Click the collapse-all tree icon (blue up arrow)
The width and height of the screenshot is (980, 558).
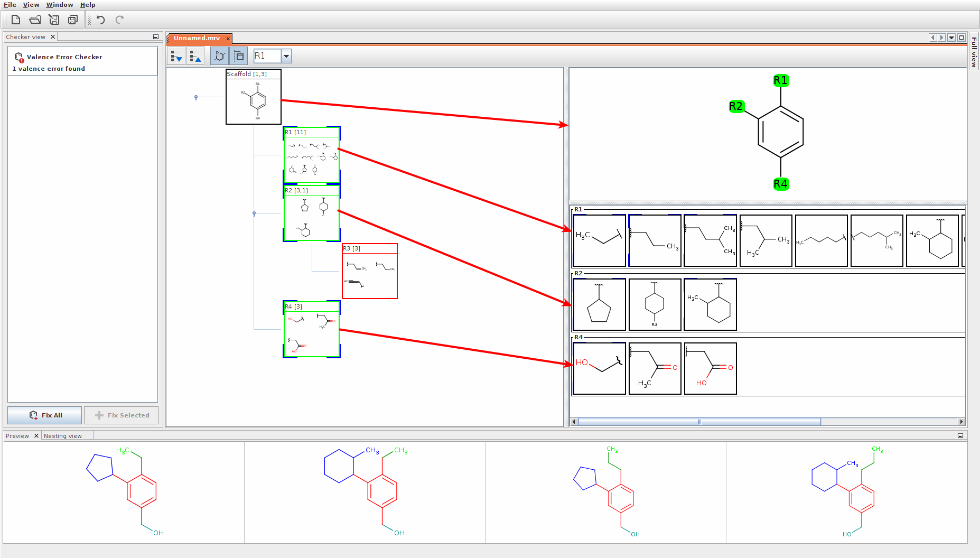tap(195, 56)
